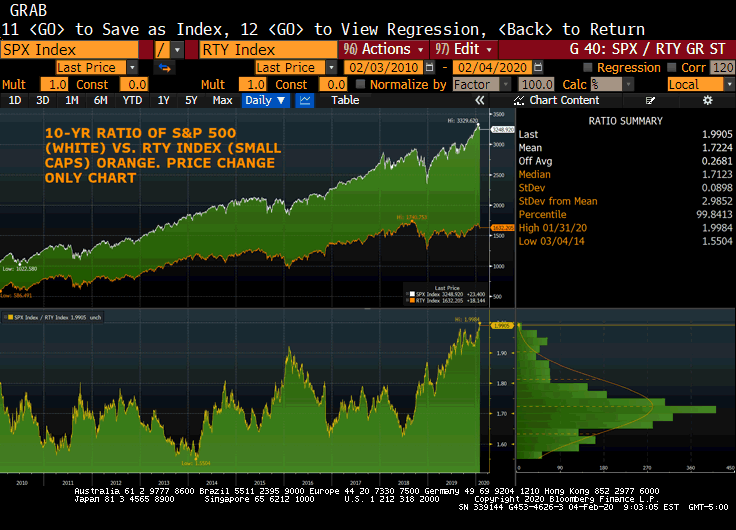Toggle the Normalize by checkbox
The width and height of the screenshot is (736, 530).
[x=360, y=84]
